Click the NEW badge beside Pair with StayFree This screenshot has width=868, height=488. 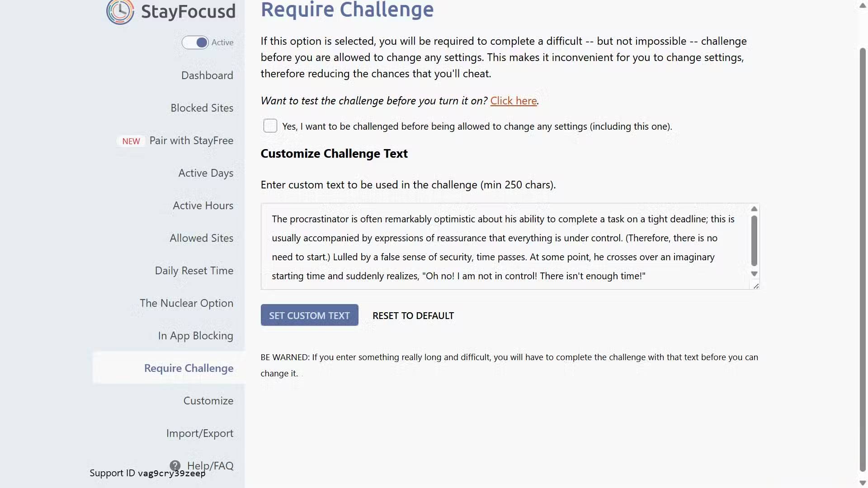coord(131,141)
